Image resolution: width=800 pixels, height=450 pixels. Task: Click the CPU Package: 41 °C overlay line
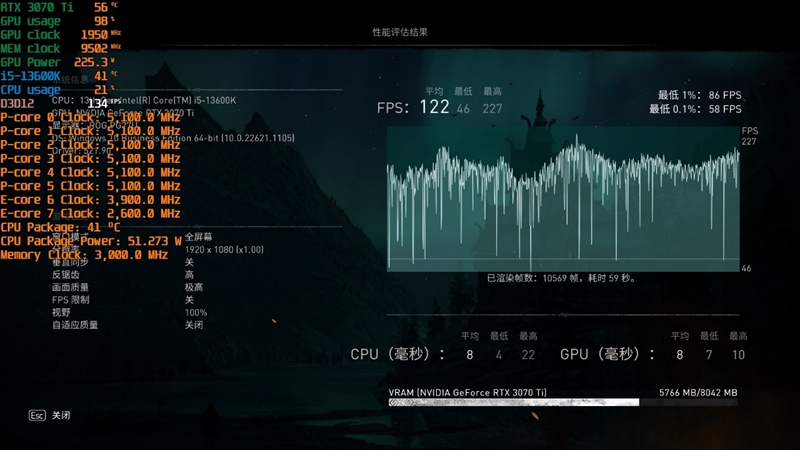(60, 228)
